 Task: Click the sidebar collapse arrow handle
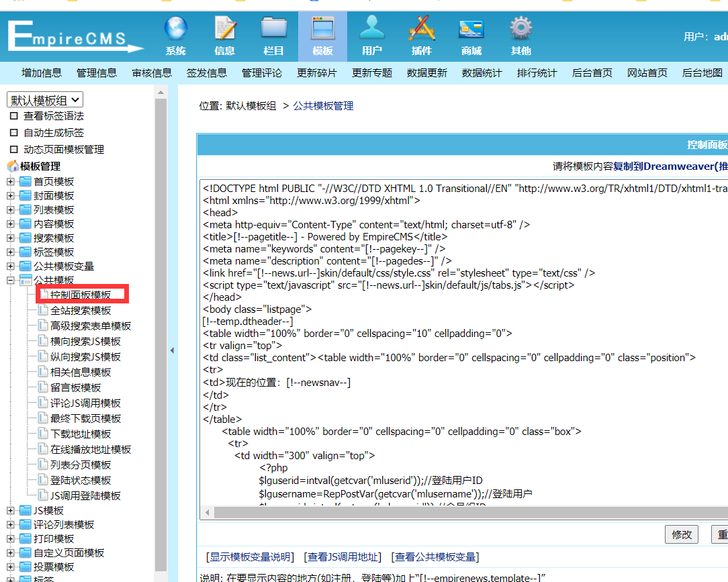click(x=172, y=350)
